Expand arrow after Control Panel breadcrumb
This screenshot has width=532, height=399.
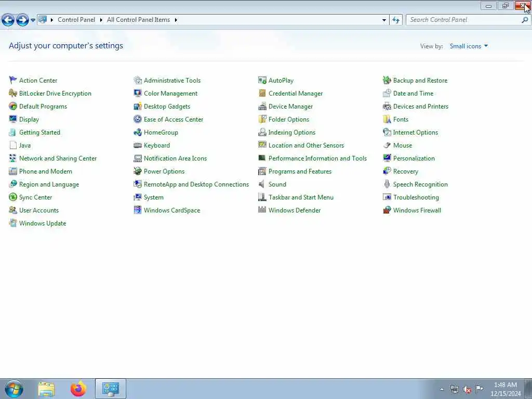click(x=101, y=20)
